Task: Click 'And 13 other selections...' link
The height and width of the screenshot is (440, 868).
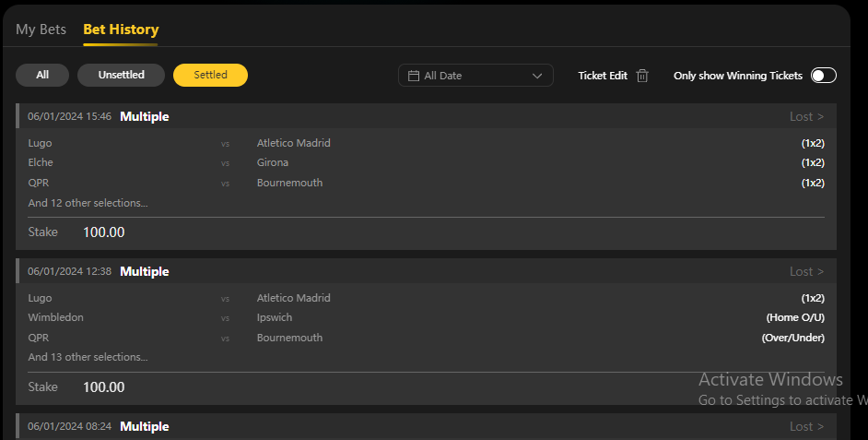Action: point(88,357)
